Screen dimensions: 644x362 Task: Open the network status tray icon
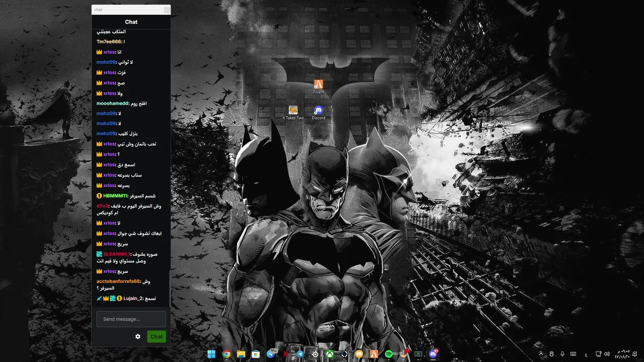[x=599, y=354]
